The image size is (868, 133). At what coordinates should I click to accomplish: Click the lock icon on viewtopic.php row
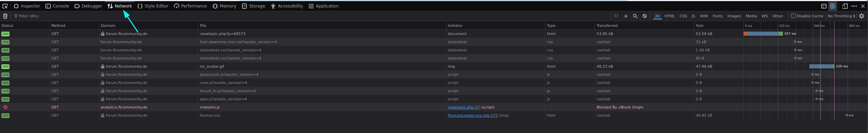click(102, 34)
